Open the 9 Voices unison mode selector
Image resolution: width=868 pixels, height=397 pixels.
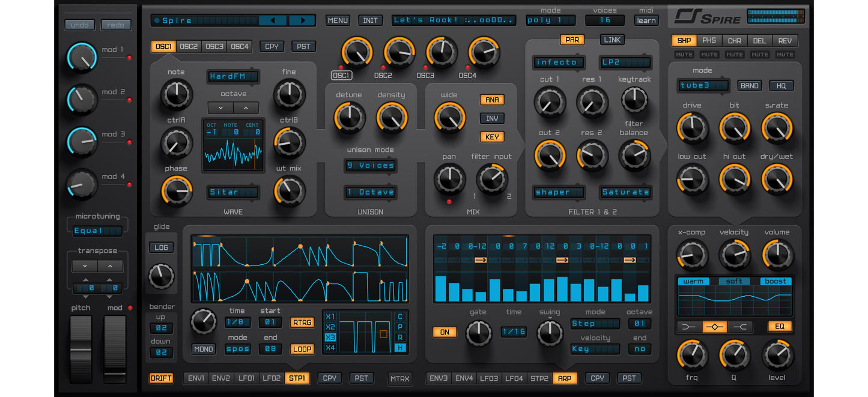coord(370,166)
